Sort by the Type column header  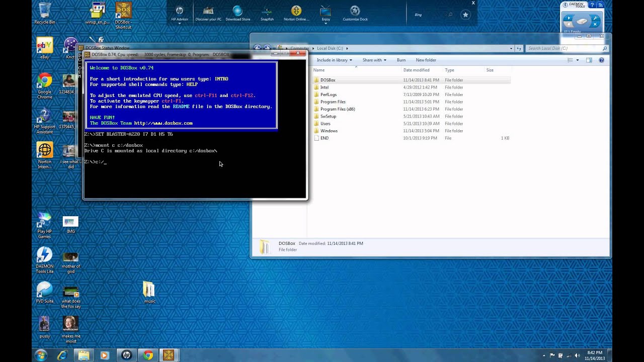pyautogui.click(x=463, y=70)
